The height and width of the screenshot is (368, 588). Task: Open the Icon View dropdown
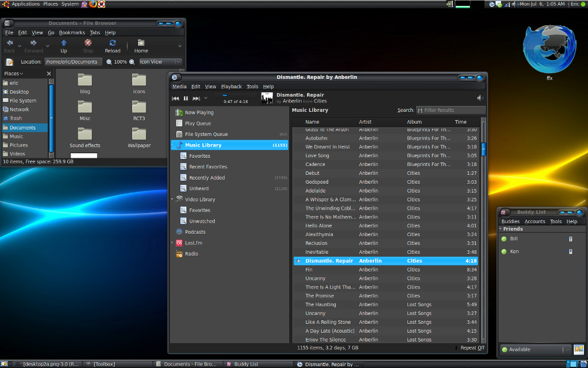[x=160, y=62]
